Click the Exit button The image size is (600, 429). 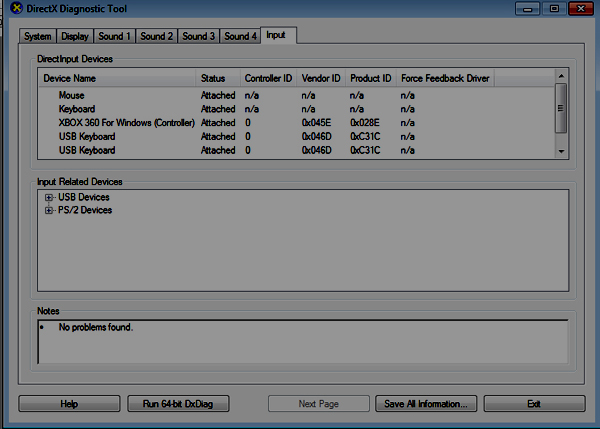(535, 404)
